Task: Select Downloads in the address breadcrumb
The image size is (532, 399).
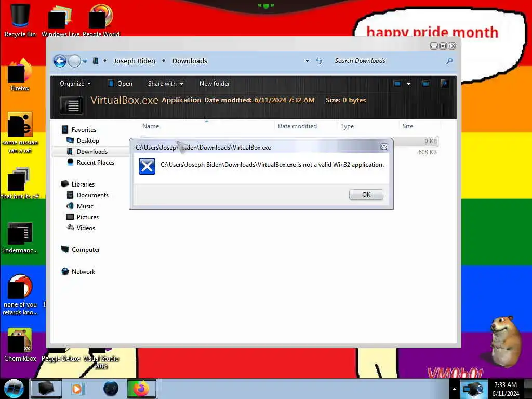Action: pos(190,61)
